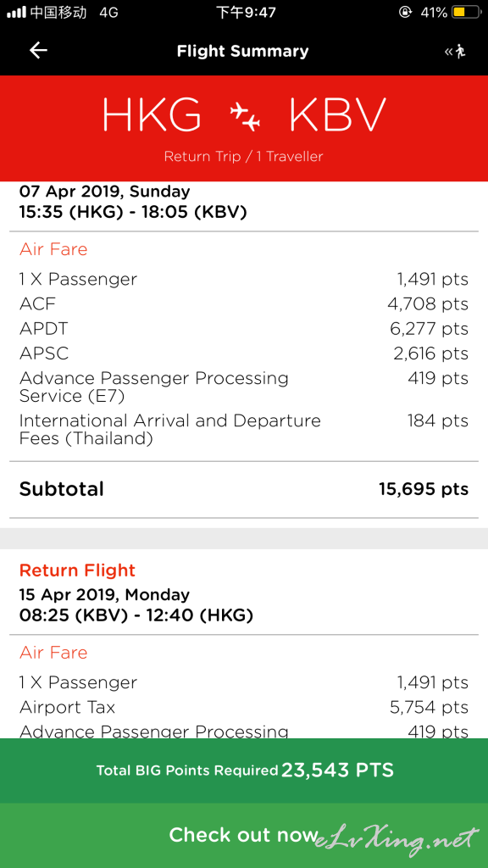
Task: Tap the Flight Summary title
Action: 243,52
